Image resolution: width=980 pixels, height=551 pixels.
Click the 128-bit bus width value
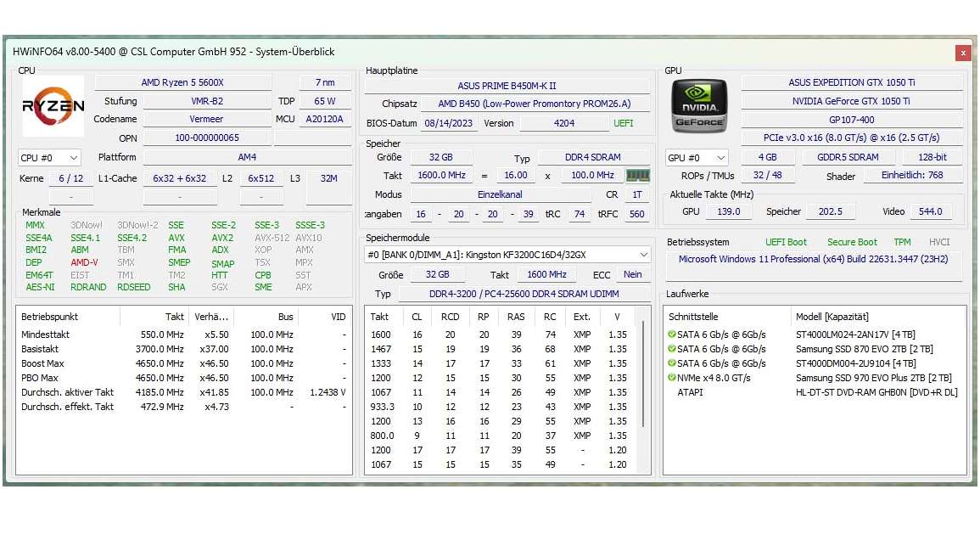(932, 157)
